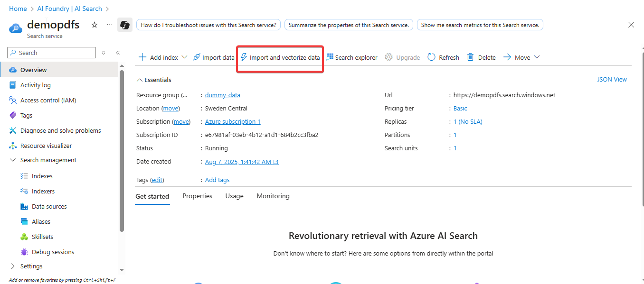Open the dummy-data resource group link
This screenshot has width=644, height=284.
(222, 95)
